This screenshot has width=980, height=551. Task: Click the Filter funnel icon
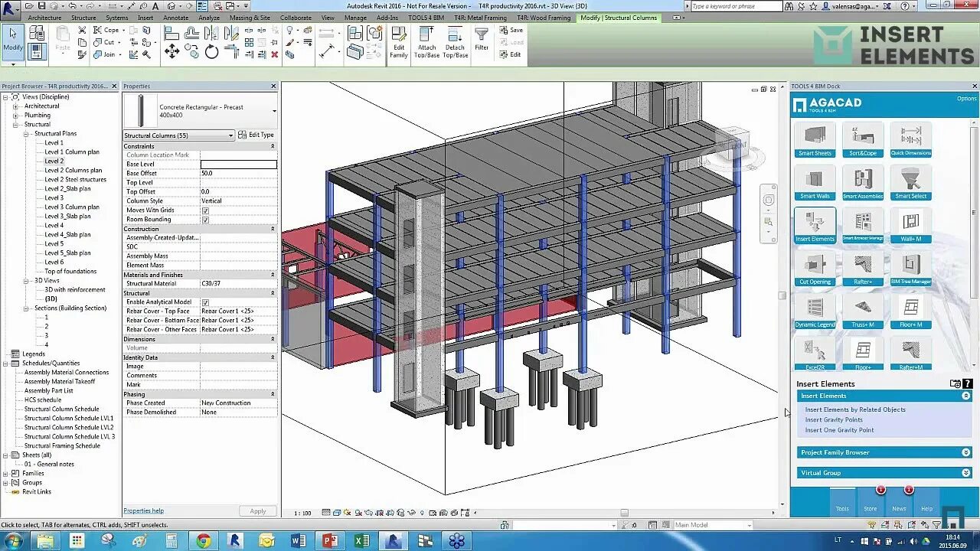pos(482,40)
